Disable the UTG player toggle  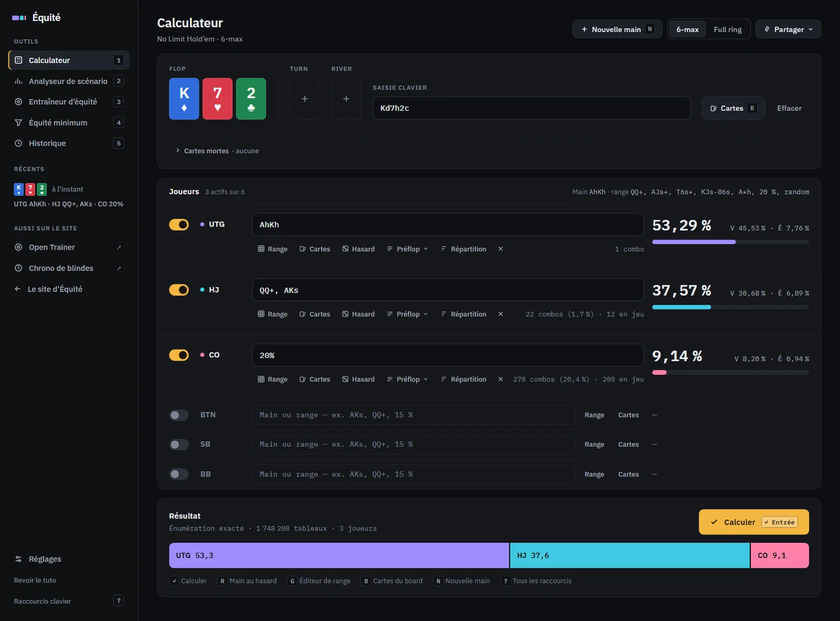coord(179,224)
